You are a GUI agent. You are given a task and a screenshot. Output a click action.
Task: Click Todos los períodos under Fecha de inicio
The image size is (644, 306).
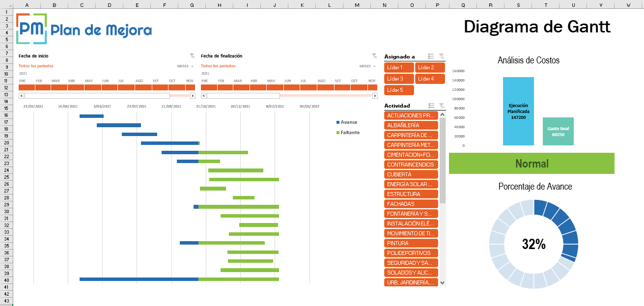36,66
